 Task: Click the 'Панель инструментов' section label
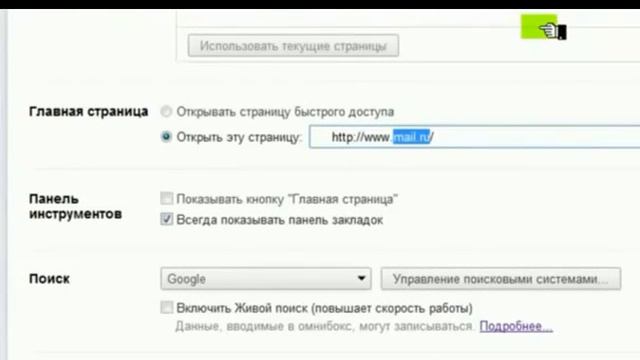tap(76, 207)
